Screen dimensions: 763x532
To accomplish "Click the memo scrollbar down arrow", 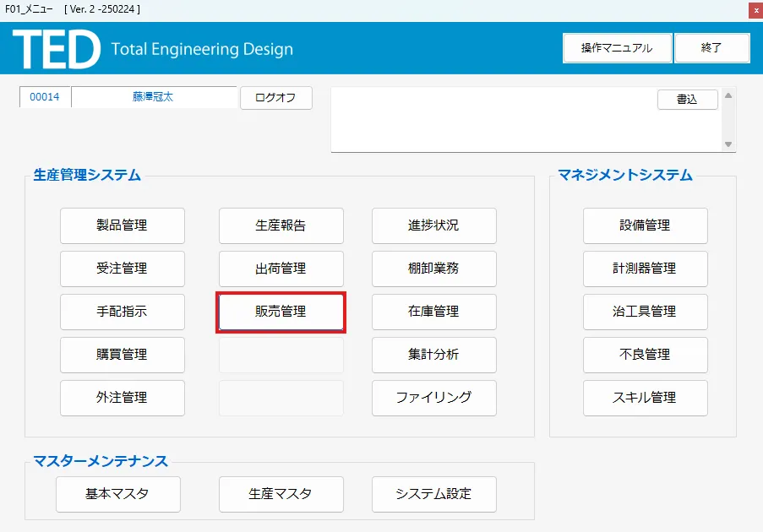I will [728, 144].
